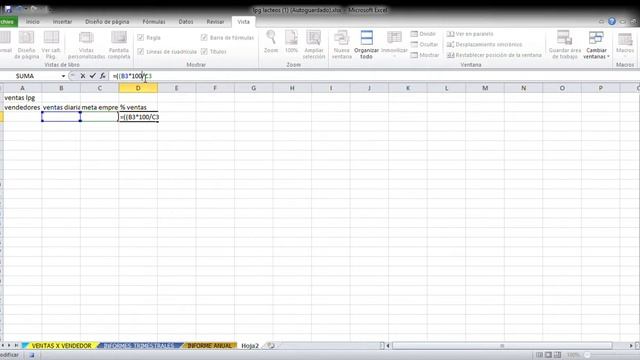The width and height of the screenshot is (640, 360).
Task: Click cell D3 showing =((B3*100/C3
Action: pos(138,117)
